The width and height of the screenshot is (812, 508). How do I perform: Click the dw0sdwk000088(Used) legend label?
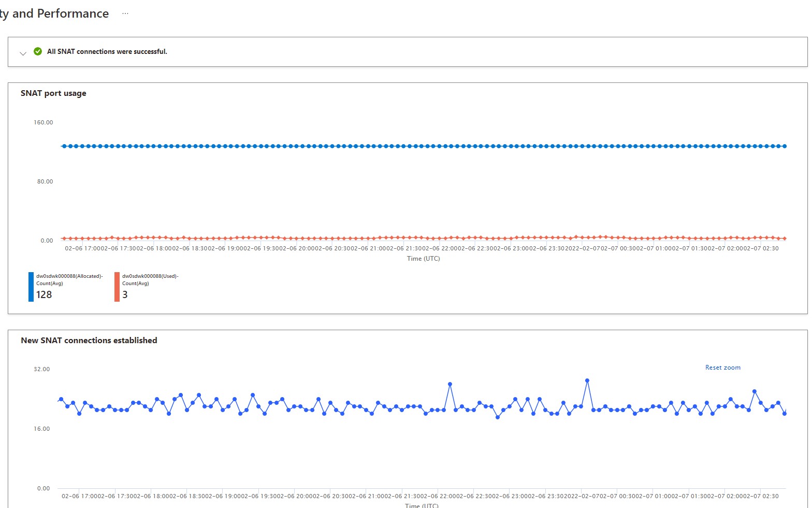click(150, 279)
